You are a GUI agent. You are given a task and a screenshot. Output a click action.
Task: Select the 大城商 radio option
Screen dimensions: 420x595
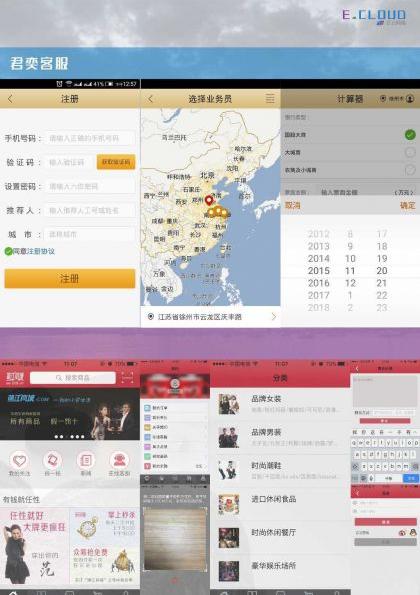pos(410,152)
